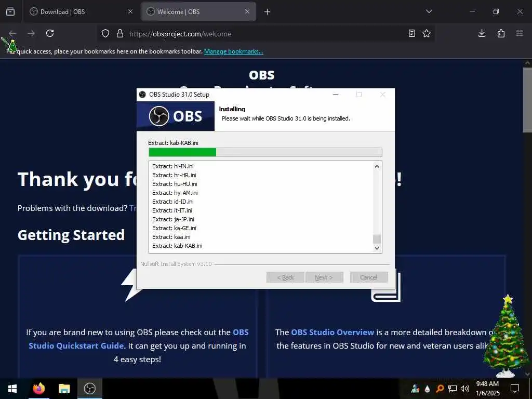Viewport: 532px width, 399px height.
Task: Click the water drop icon in the system tray
Action: (428, 389)
